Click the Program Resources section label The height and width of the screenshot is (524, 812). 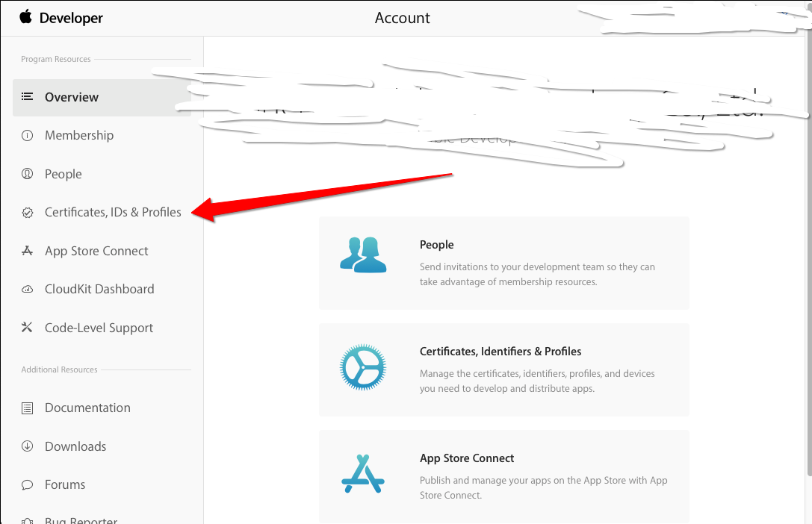pyautogui.click(x=56, y=60)
